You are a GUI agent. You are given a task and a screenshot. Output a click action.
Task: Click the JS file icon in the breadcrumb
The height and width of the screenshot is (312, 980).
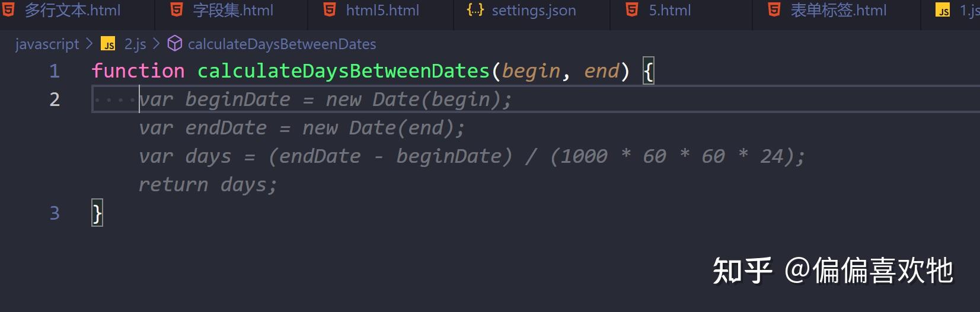(x=108, y=44)
